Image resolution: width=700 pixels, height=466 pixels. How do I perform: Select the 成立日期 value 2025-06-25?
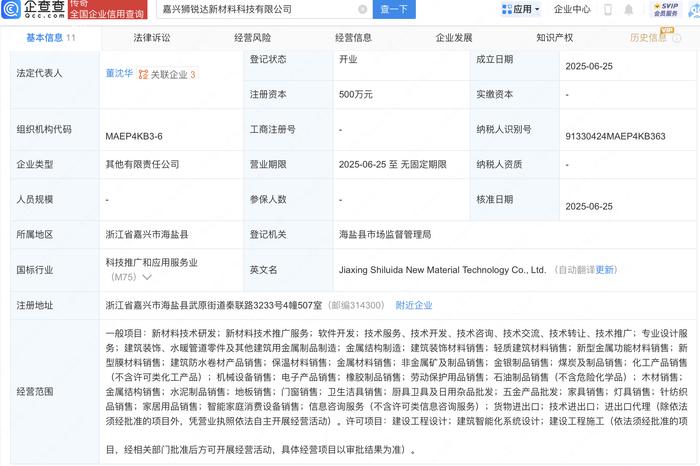(x=589, y=67)
